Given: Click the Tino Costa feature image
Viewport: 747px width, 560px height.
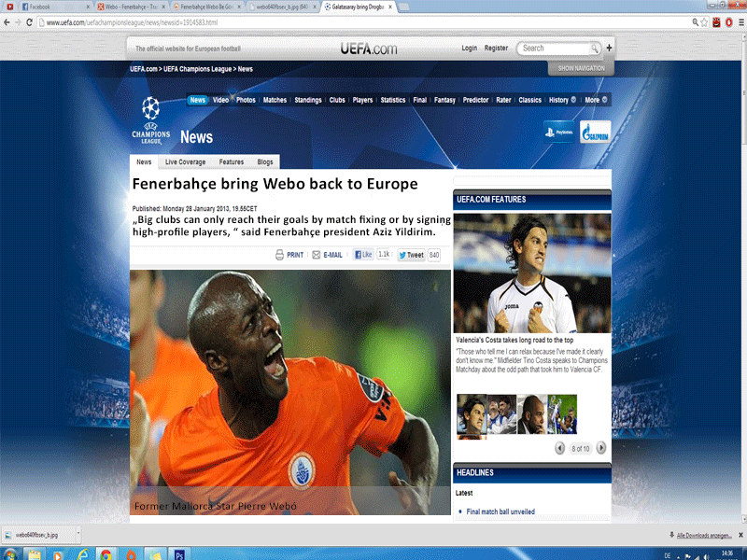Looking at the screenshot, I should coord(532,273).
